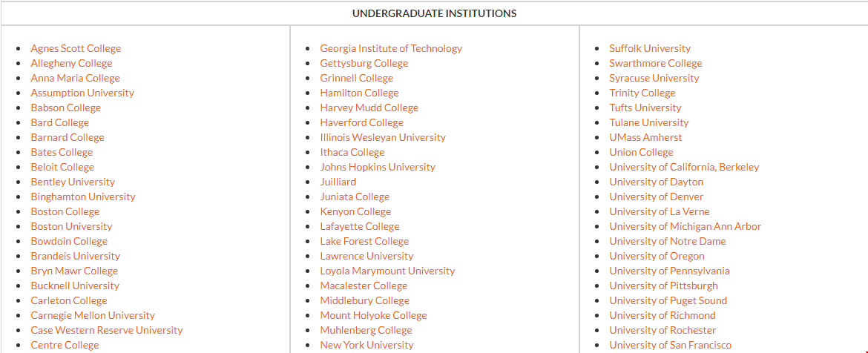
Task: Click Georgia Institute of Technology link
Action: pos(391,48)
